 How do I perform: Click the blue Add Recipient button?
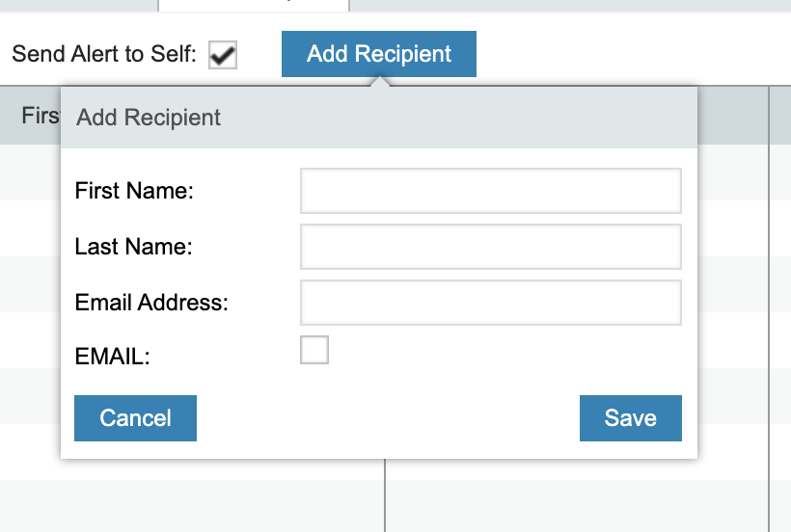(379, 54)
